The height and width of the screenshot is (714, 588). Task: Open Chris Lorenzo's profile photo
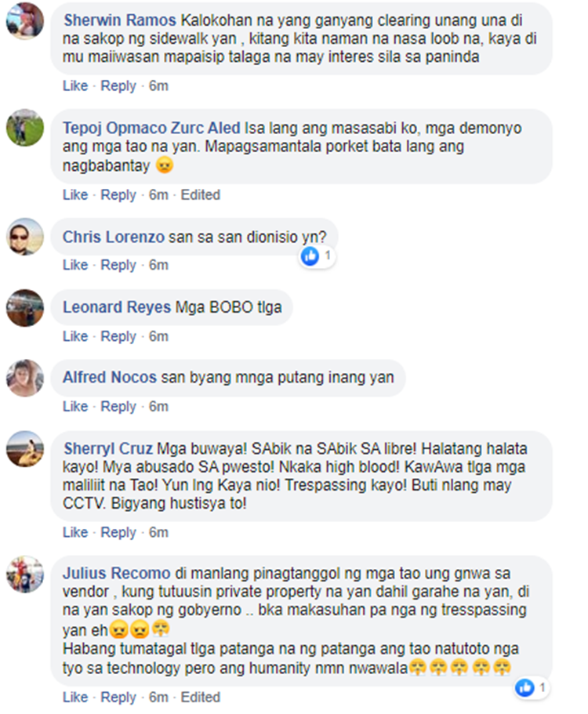click(25, 237)
